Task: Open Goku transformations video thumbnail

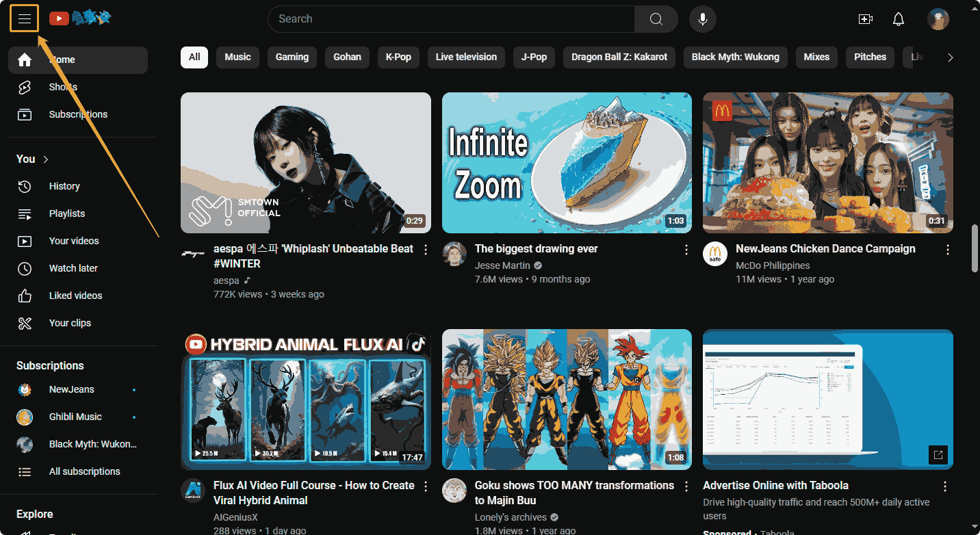Action: [567, 400]
